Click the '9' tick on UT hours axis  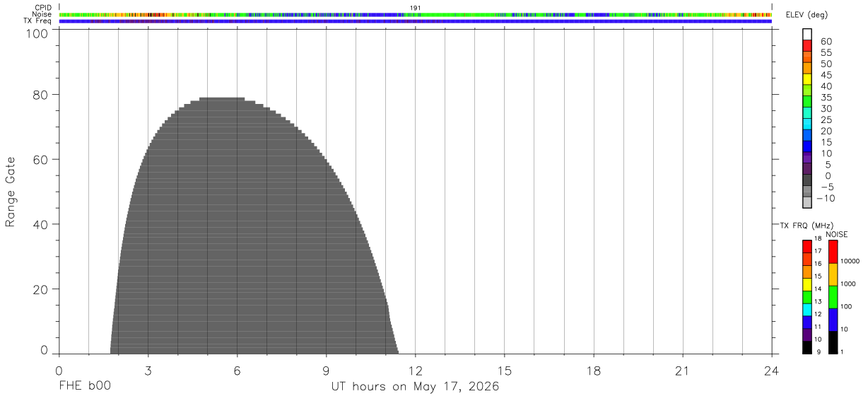point(326,371)
